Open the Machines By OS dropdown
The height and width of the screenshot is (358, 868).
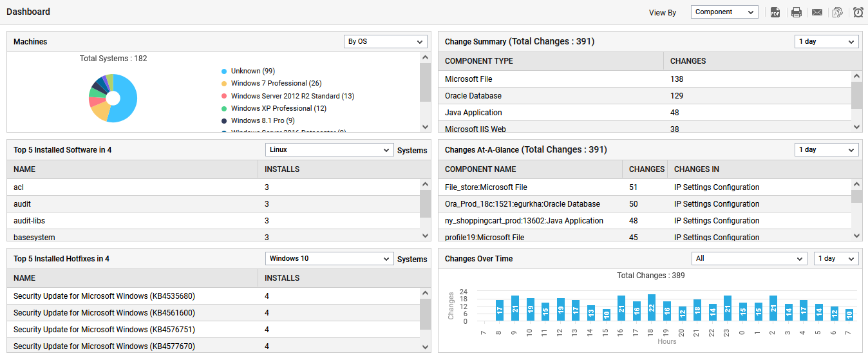click(x=386, y=41)
